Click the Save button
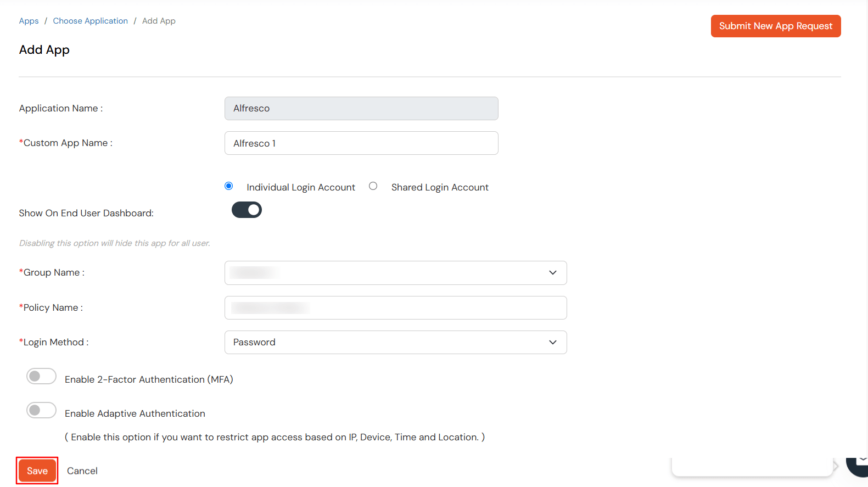868x487 pixels. pos(37,471)
